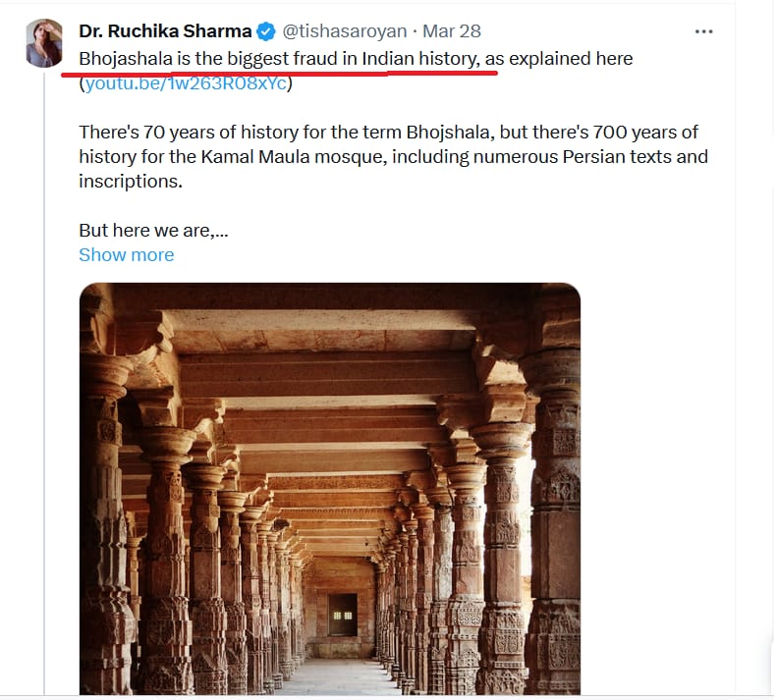The image size is (777, 700).
Task: Open the three-dot more options menu
Action: [703, 31]
